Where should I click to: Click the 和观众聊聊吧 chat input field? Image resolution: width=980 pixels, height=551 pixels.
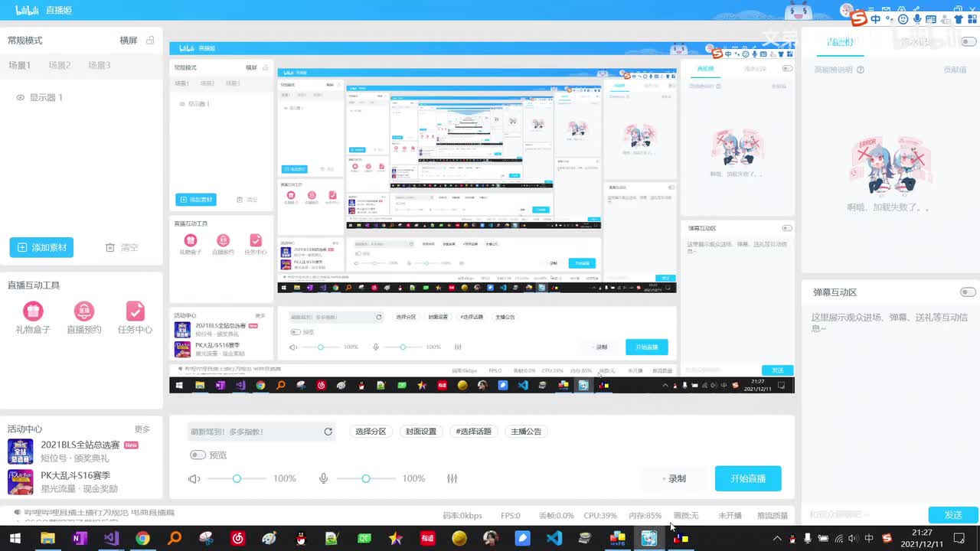(864, 515)
